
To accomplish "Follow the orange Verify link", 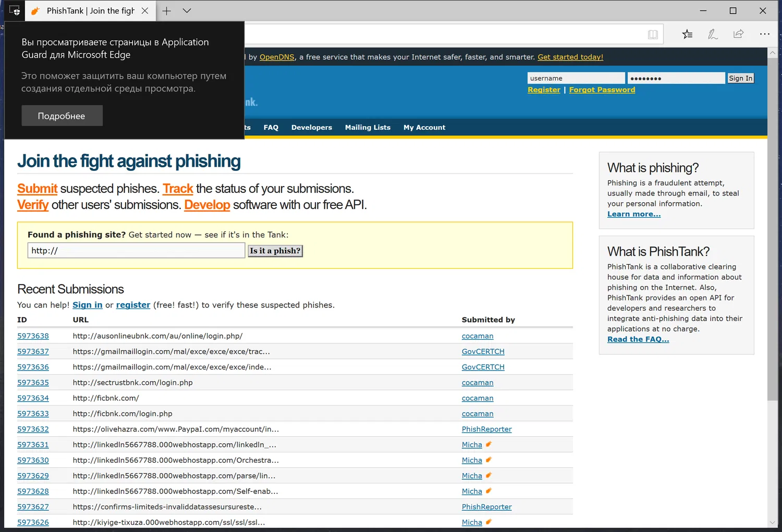I will click(x=33, y=205).
